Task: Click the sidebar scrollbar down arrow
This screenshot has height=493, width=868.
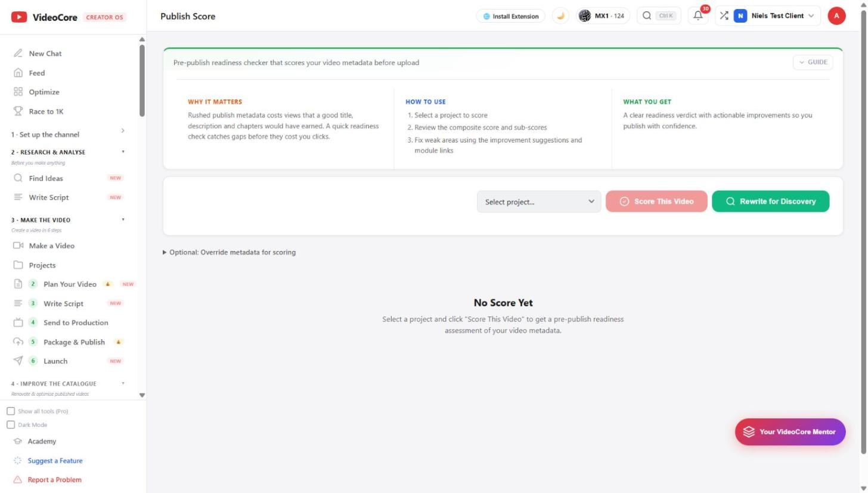Action: [x=142, y=395]
